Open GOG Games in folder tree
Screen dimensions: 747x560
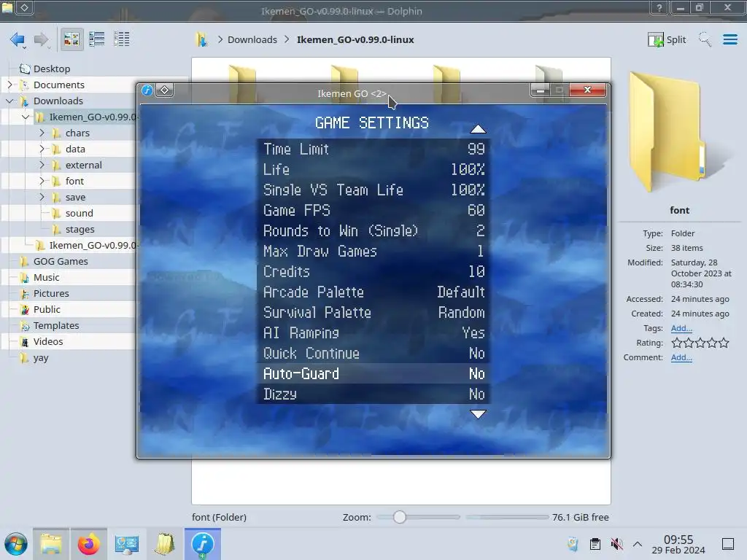tap(61, 262)
